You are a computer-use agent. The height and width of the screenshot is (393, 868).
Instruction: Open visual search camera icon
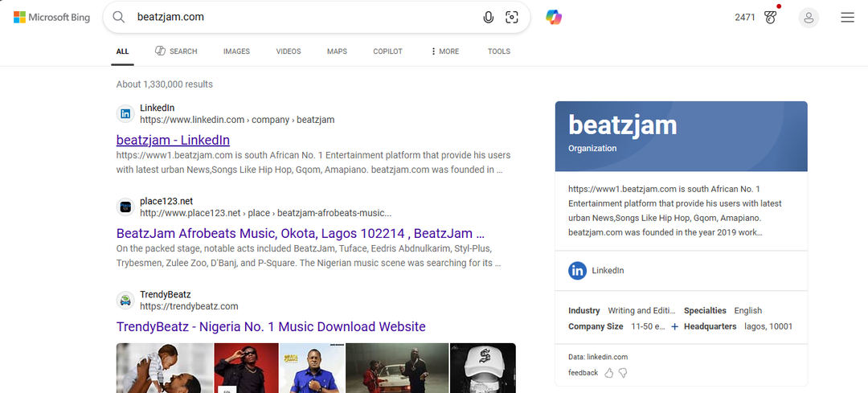coord(511,18)
